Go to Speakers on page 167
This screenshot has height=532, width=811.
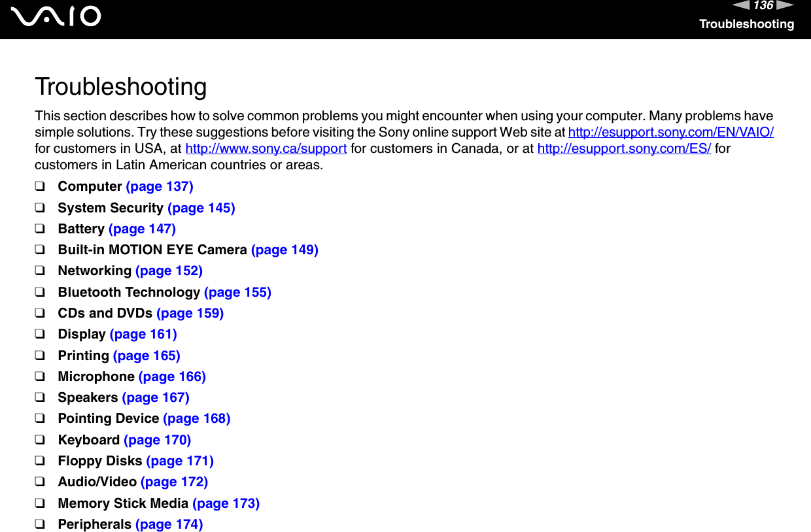pos(156,397)
